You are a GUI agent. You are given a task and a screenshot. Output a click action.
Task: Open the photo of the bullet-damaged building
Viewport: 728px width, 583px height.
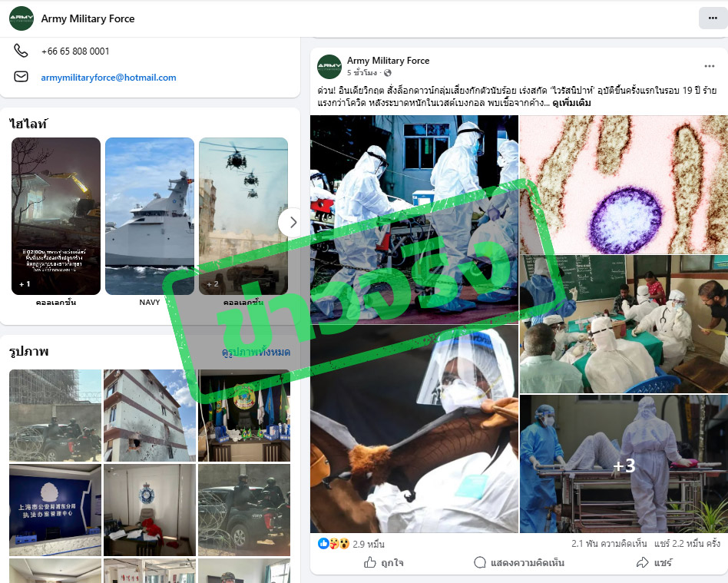[150, 416]
